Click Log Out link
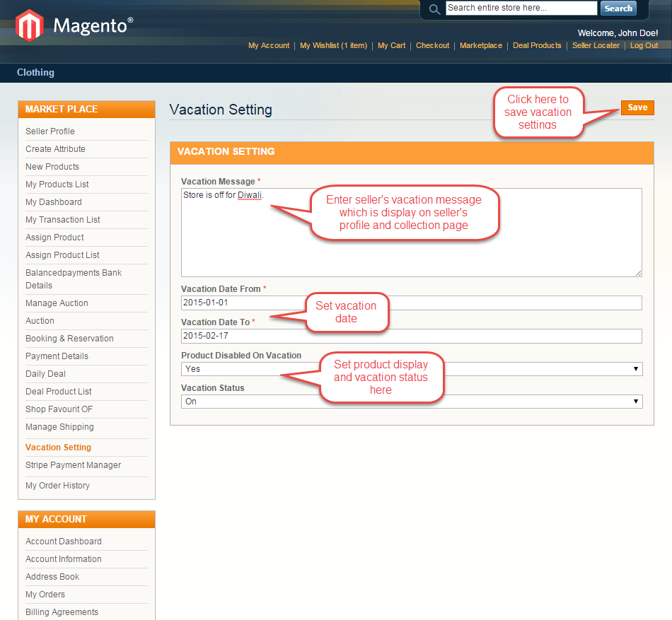This screenshot has height=620, width=672. (x=644, y=45)
